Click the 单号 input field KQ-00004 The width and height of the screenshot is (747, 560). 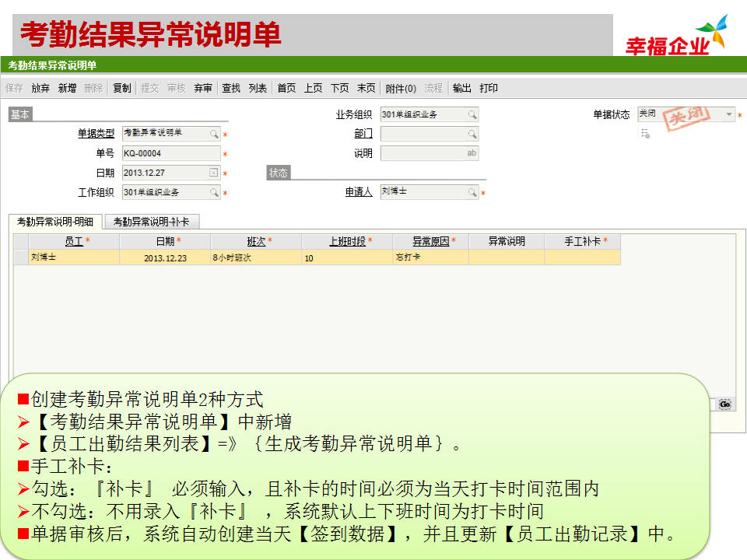165,153
